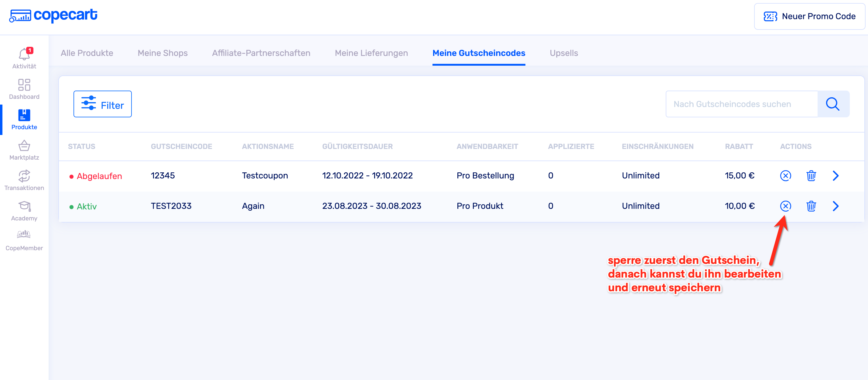Open Affiliate-Partnerschaften tab
The height and width of the screenshot is (380, 868).
pos(261,53)
